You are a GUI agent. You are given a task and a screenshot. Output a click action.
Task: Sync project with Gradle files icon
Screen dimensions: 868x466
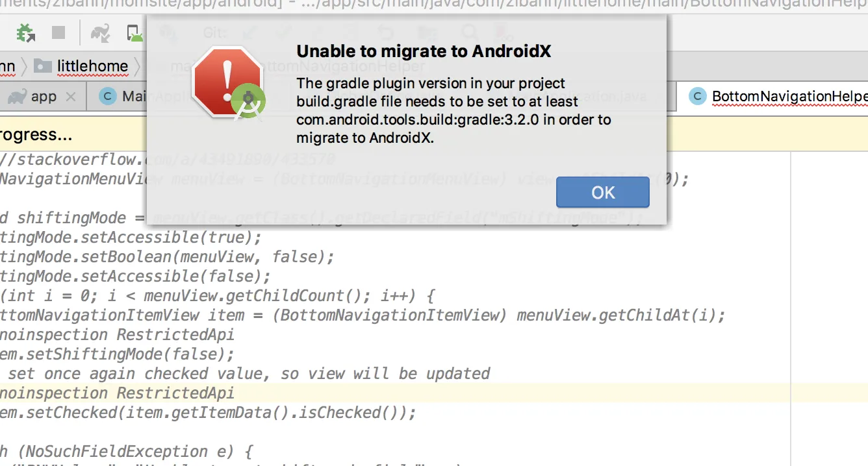tap(100, 32)
